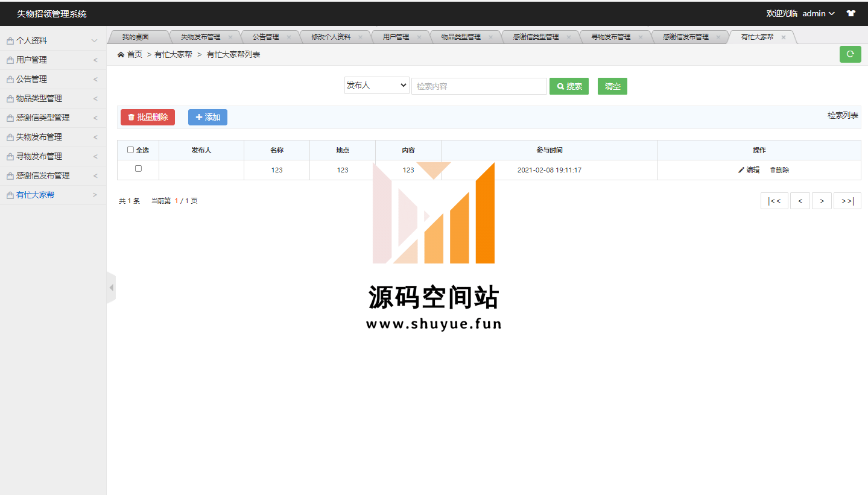Click the 失物招领管理系统 title
The width and height of the screenshot is (868, 495).
pyautogui.click(x=51, y=13)
